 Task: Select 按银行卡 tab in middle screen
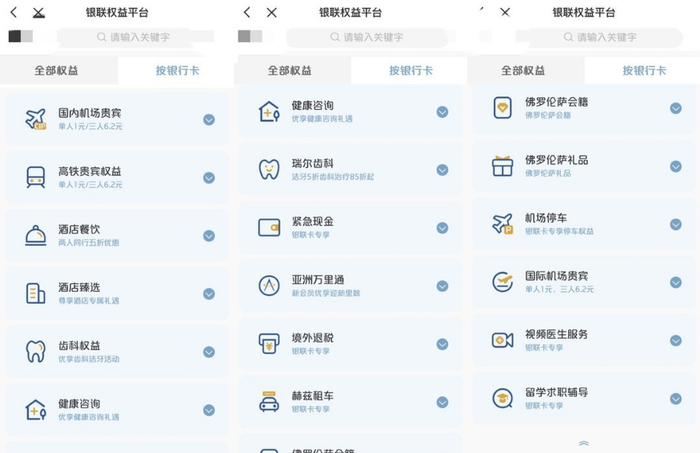coord(409,70)
